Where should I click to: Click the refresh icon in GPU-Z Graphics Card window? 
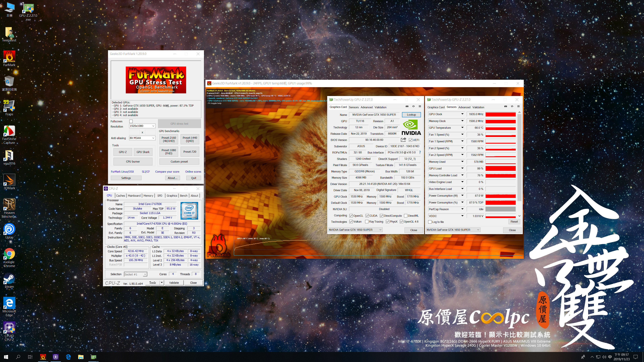point(413,106)
